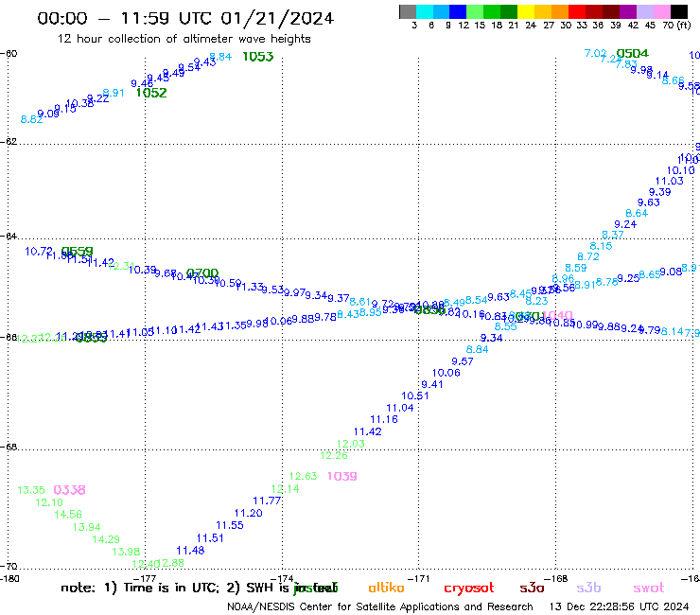Click the wave height value '11.03'
The height and width of the screenshot is (615, 700).
tap(669, 181)
